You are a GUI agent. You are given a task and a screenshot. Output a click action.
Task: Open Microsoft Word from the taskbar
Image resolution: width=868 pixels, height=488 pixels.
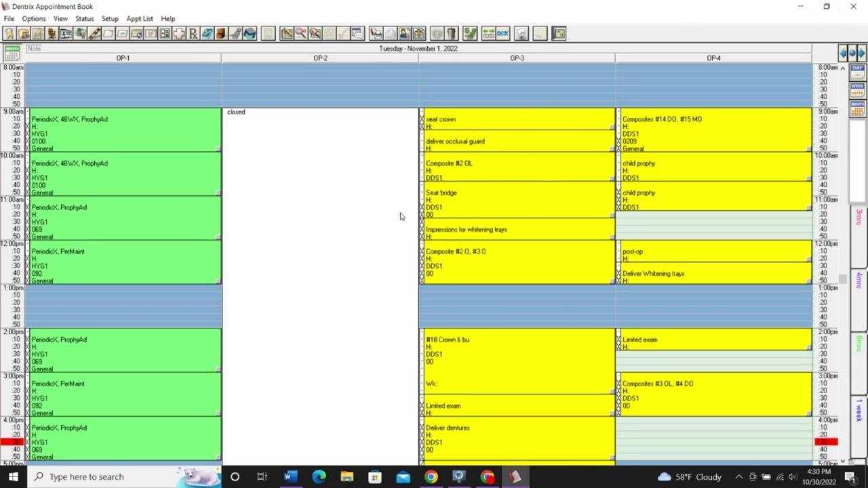point(290,476)
